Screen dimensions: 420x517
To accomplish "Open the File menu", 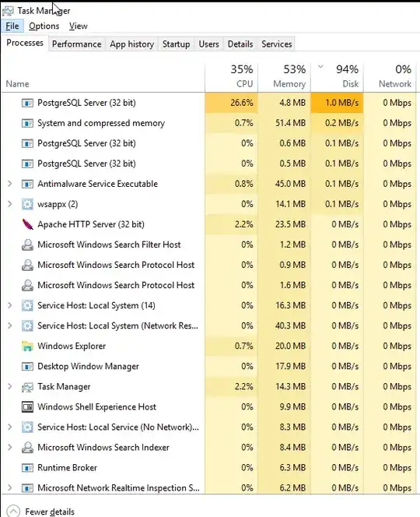I will (x=12, y=26).
